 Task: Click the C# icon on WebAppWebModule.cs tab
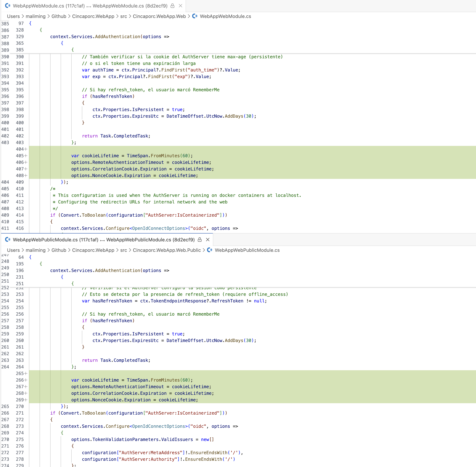click(x=8, y=6)
